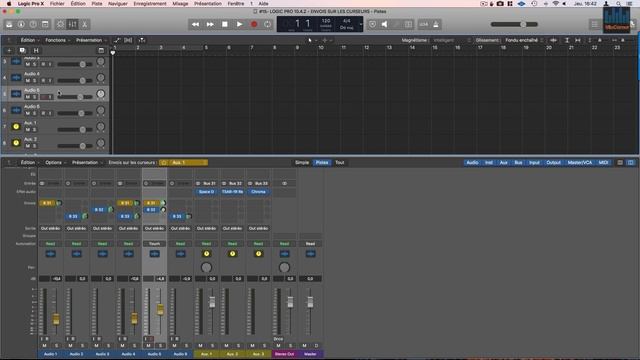This screenshot has width=640, height=360.
Task: Toggle the Hide tracks H button
Action: [36, 51]
